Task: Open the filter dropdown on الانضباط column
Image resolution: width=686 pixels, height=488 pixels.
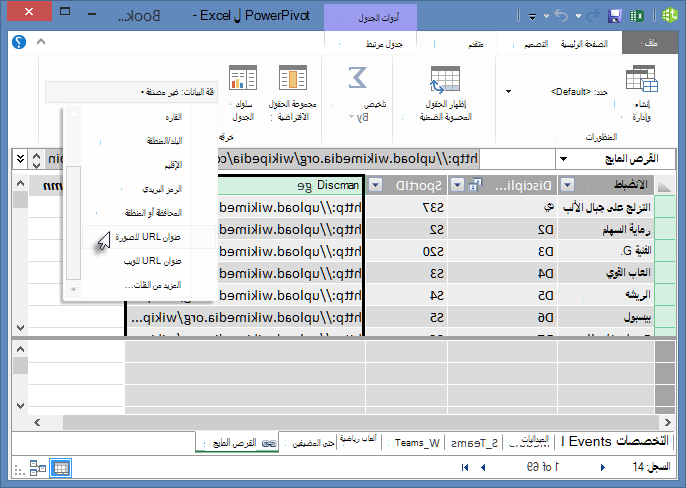Action: coord(567,185)
